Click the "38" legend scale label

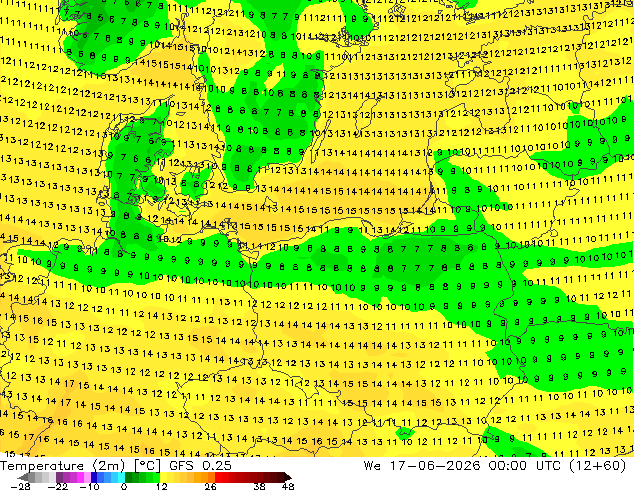click(259, 486)
